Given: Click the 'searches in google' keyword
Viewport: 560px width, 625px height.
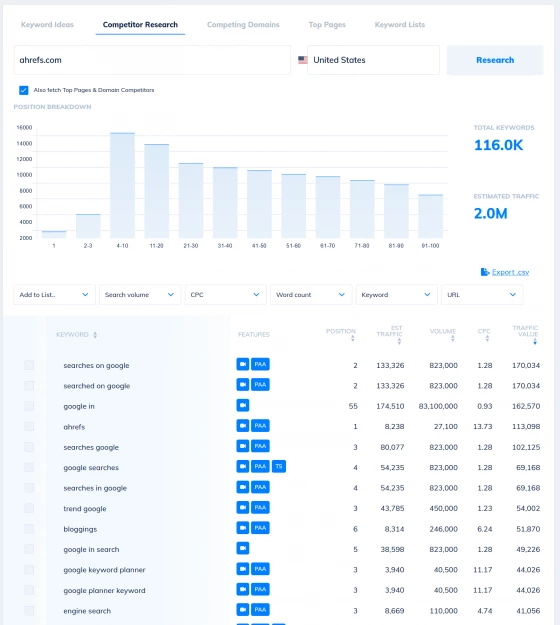Looking at the screenshot, I should [95, 488].
